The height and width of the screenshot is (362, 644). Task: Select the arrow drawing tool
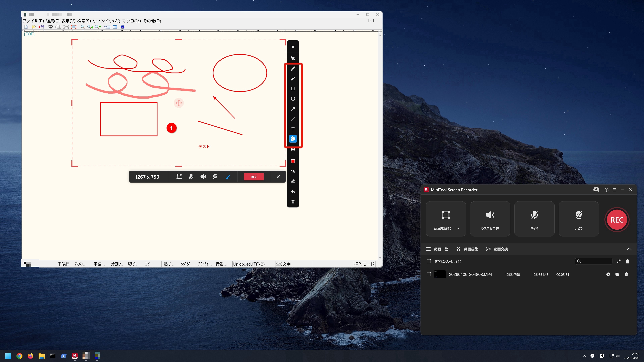point(293,109)
